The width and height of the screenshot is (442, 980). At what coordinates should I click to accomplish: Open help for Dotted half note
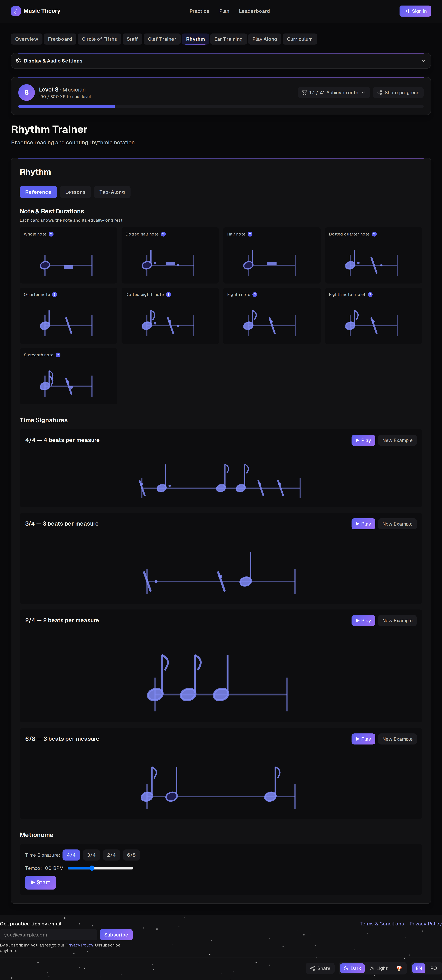tap(163, 234)
